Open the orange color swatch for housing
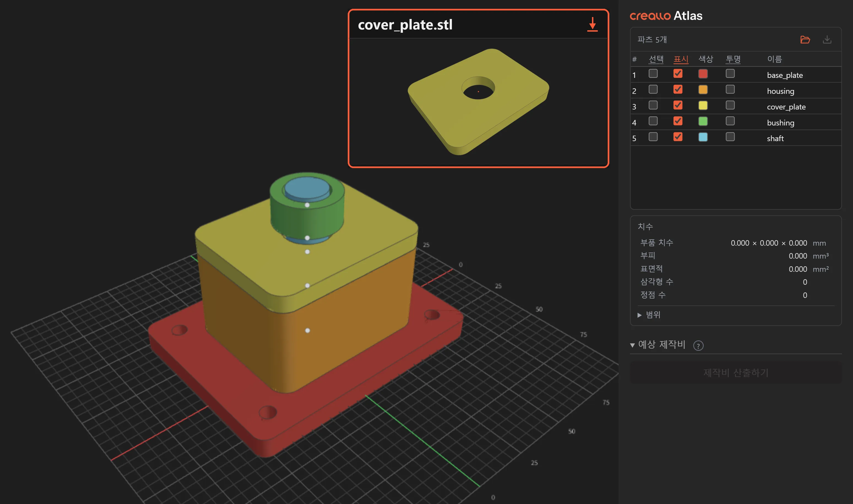 (x=703, y=90)
